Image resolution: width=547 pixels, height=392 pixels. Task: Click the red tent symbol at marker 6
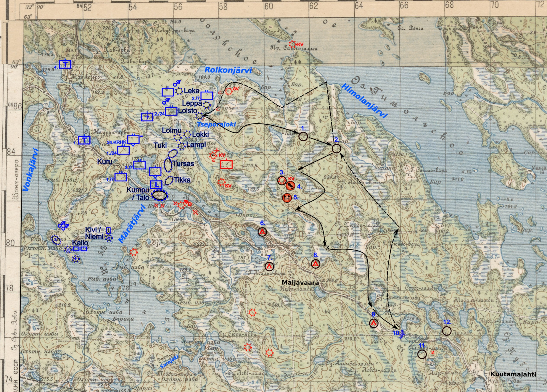pyautogui.click(x=262, y=232)
